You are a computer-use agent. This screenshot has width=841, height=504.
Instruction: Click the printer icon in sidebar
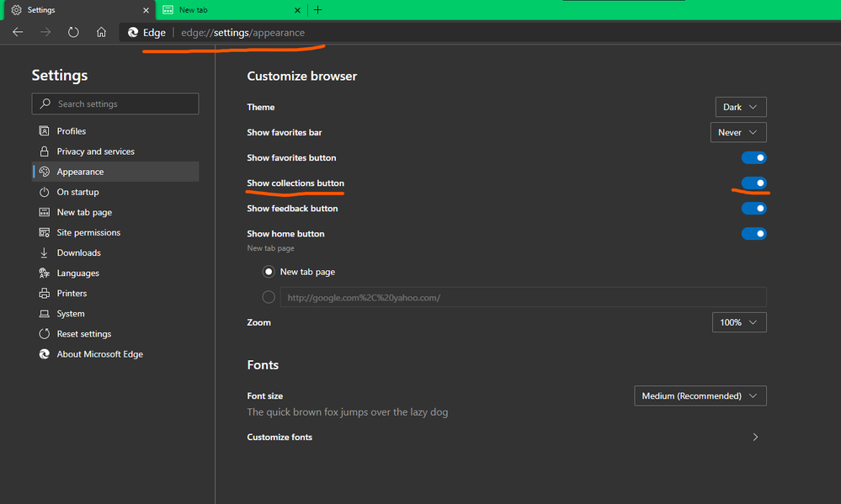pyautogui.click(x=45, y=294)
